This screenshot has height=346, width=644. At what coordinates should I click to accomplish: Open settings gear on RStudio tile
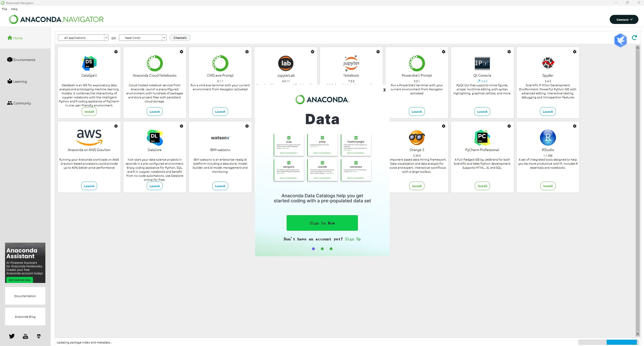coord(574,126)
